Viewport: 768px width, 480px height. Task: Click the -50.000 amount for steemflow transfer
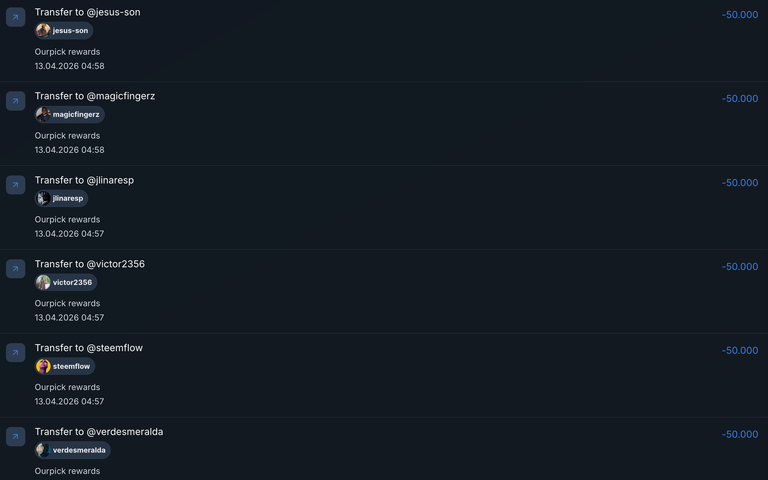[740, 351]
